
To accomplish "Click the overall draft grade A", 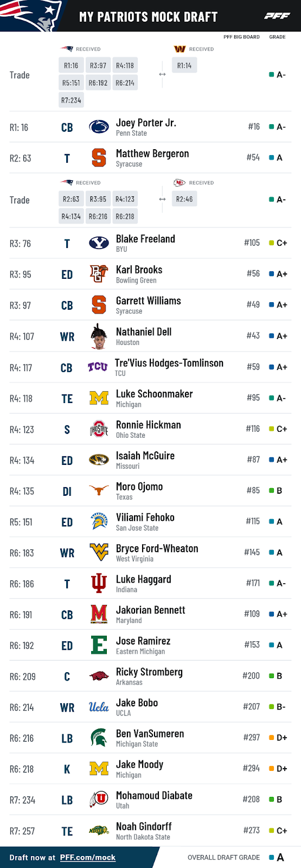I will click(x=280, y=858).
